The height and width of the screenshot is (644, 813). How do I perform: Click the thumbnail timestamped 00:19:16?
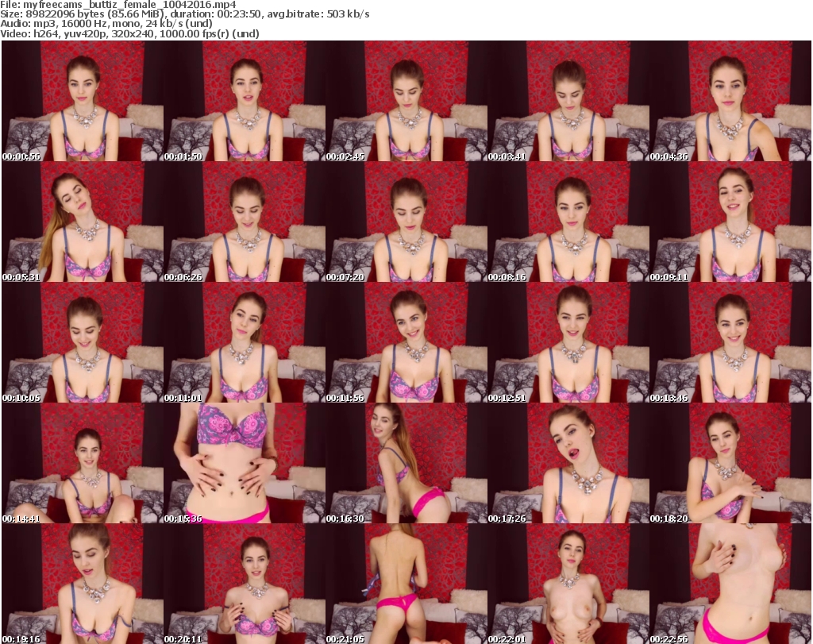pos(83,584)
